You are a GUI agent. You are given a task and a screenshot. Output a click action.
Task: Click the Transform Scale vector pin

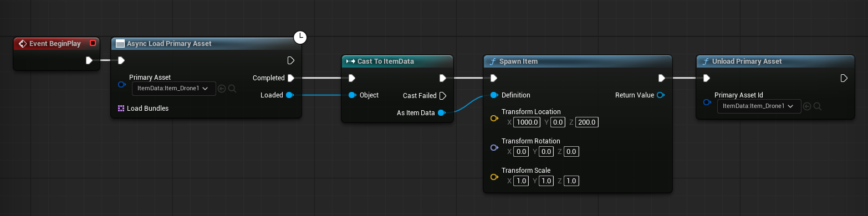494,177
